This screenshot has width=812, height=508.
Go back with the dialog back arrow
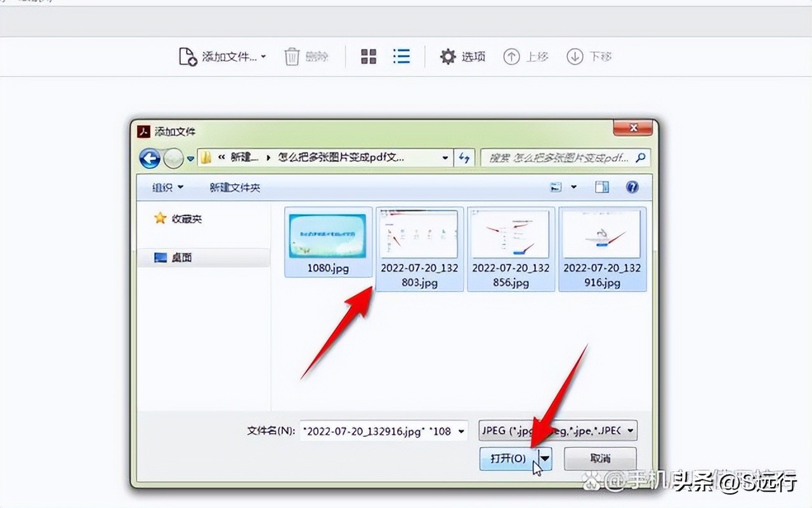click(150, 157)
